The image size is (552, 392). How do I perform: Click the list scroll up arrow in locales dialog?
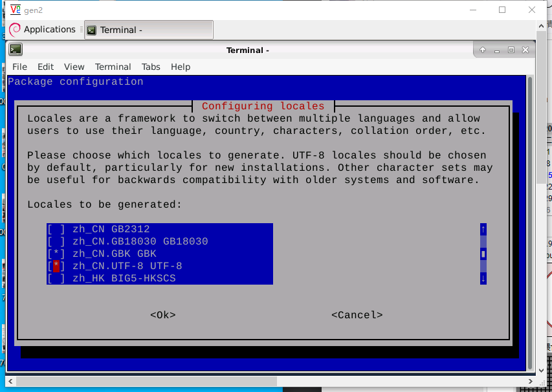483,230
